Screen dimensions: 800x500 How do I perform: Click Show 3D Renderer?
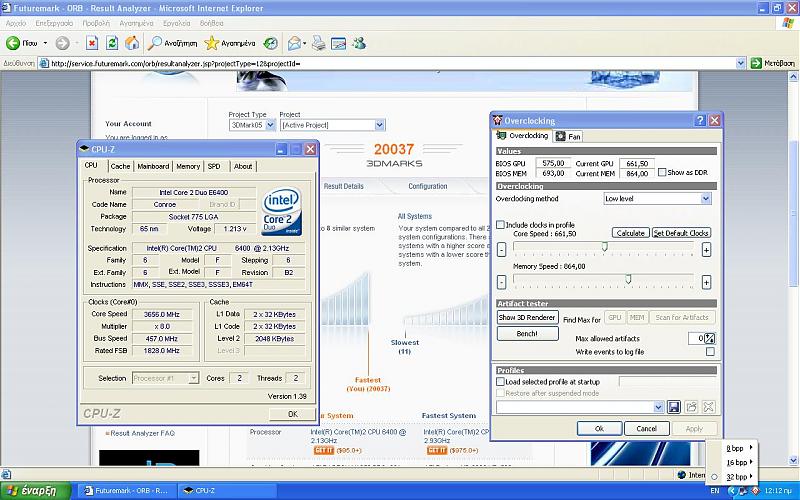(x=527, y=317)
